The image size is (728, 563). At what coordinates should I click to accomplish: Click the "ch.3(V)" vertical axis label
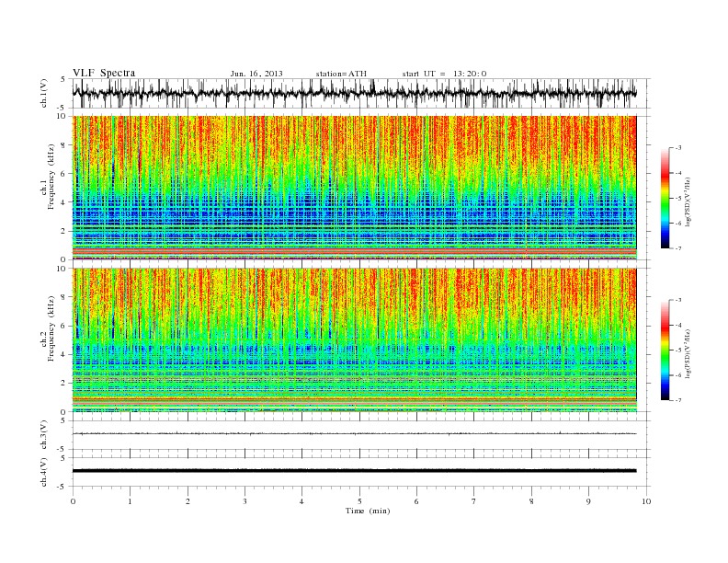click(44, 435)
